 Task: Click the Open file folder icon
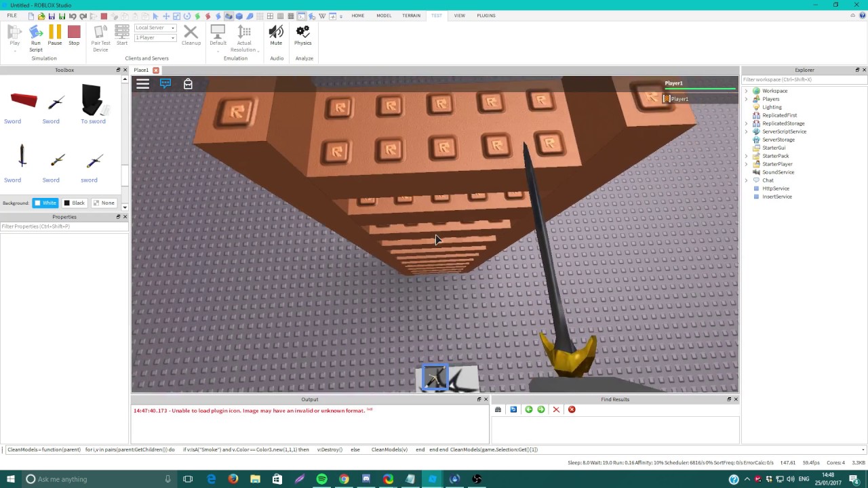(41, 16)
